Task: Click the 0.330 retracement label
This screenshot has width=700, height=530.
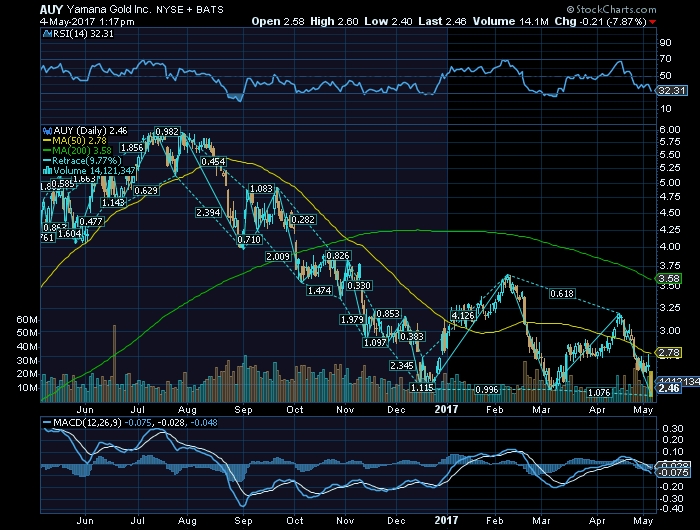Action: click(x=358, y=285)
